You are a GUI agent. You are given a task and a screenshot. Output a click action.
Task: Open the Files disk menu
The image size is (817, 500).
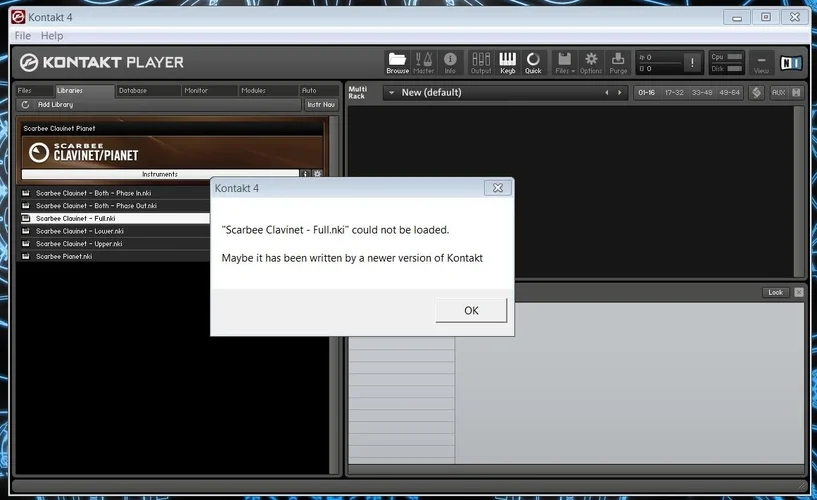pos(565,62)
